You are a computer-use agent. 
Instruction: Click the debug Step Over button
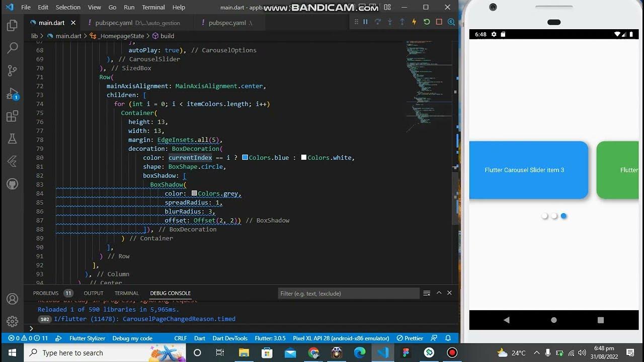point(377,22)
